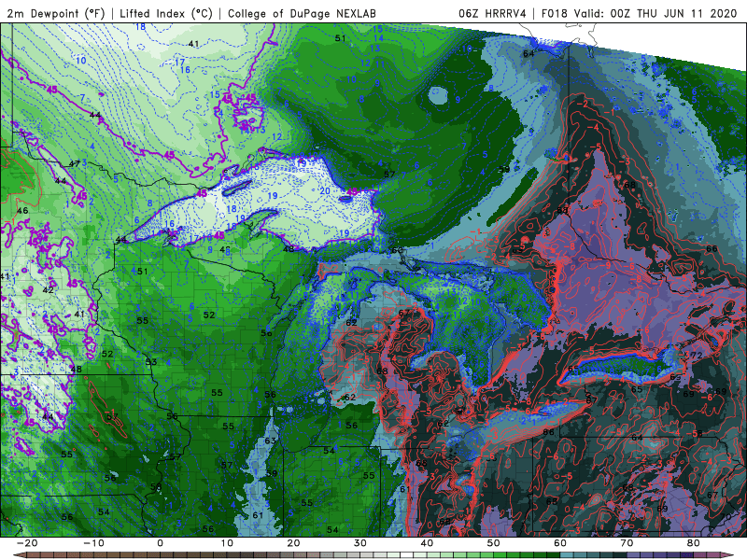Click the '70' color scale label
Image resolution: width=747 pixels, height=560 pixels.
[627, 543]
